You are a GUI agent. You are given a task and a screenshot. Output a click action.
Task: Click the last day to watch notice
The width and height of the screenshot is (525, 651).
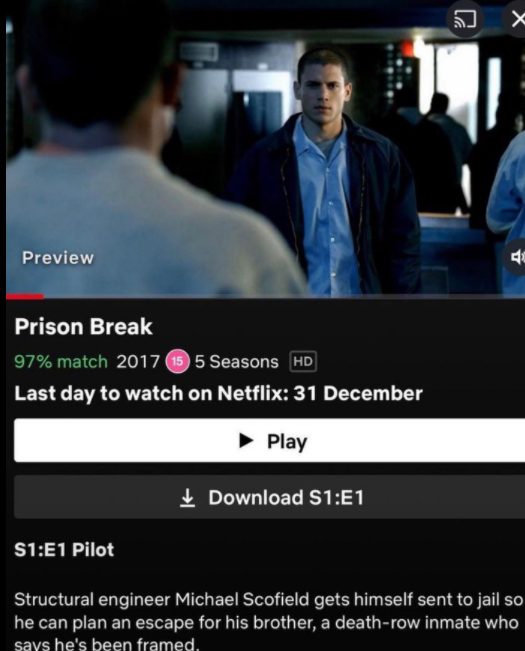218,393
